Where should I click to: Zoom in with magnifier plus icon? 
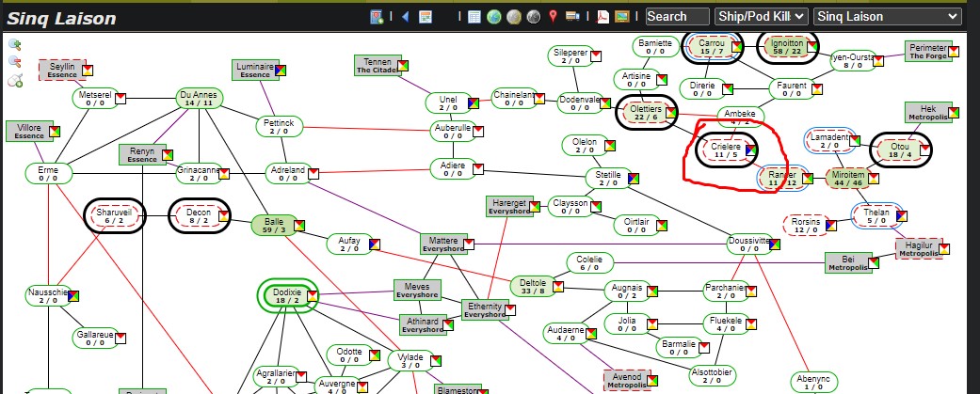tap(15, 44)
